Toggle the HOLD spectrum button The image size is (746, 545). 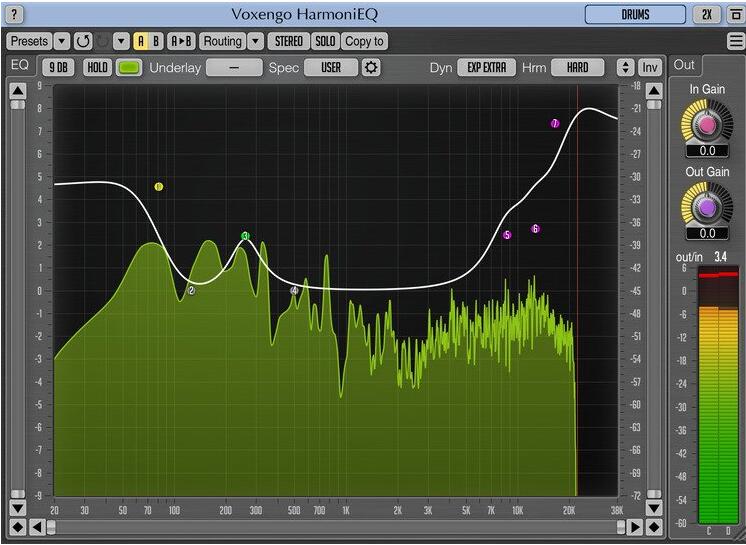tap(98, 68)
